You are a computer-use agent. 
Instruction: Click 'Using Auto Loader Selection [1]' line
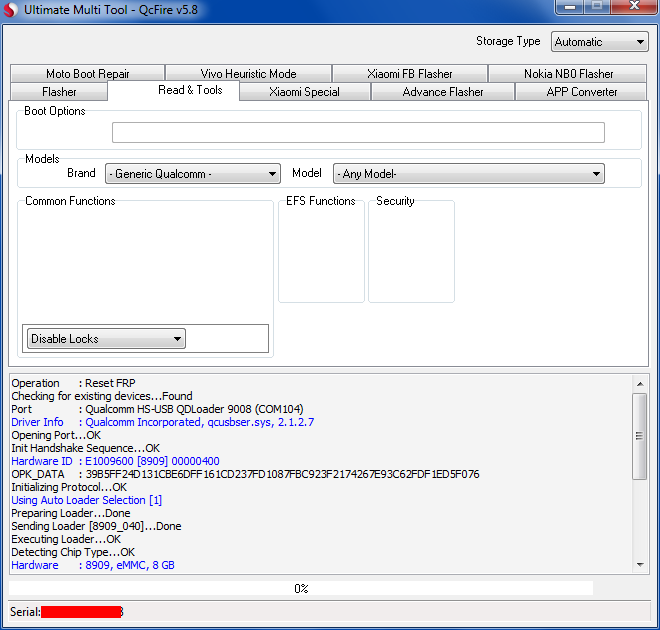87,500
